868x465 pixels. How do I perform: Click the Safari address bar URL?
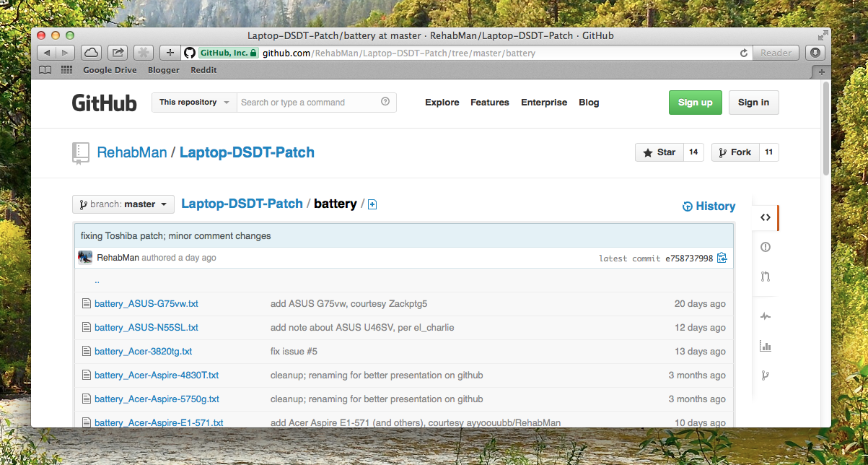tap(399, 53)
